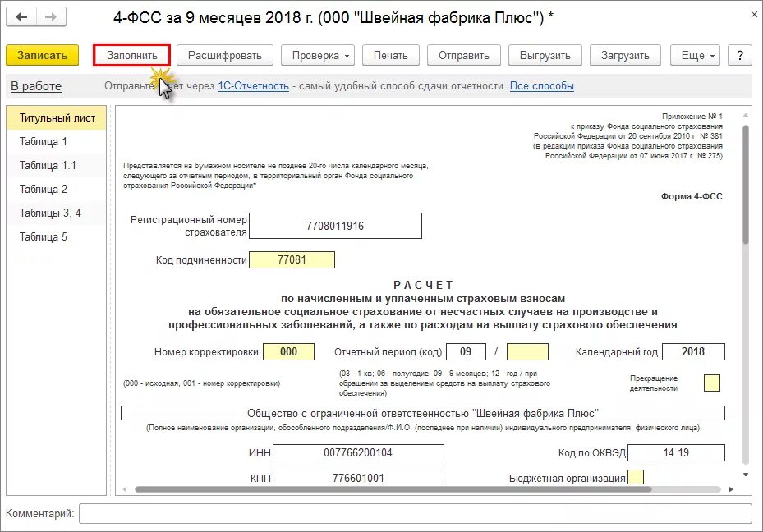This screenshot has height=532, width=763.
Task: Go back with the left arrow button
Action: (21, 17)
